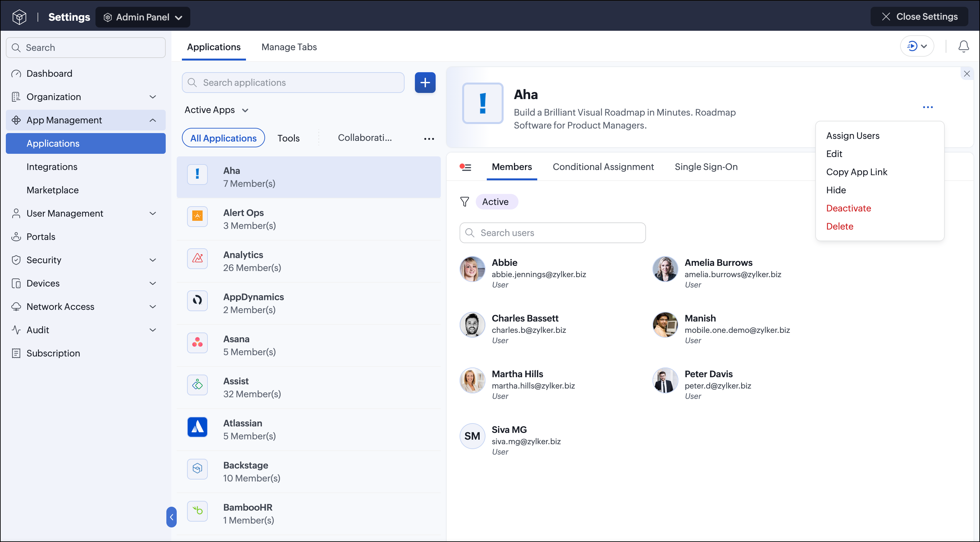Click the AppDynamics app icon

(197, 301)
